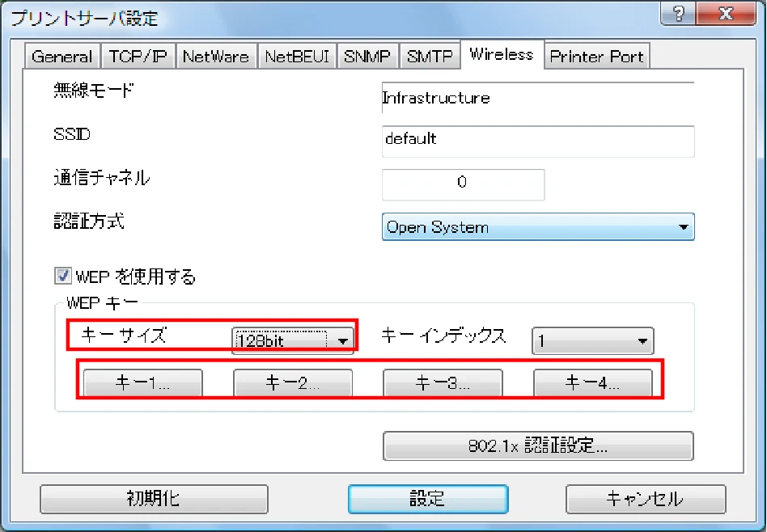
Task: Select the Wireless tab
Action: [x=502, y=54]
